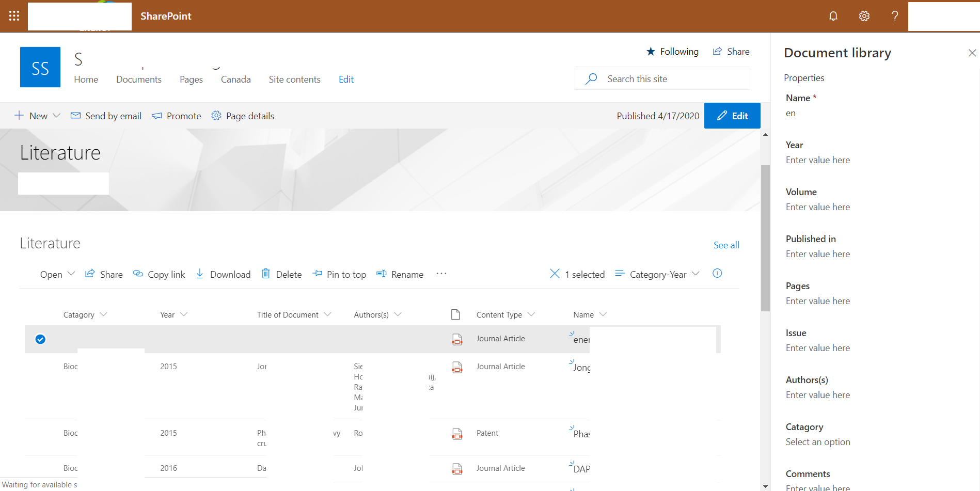Go to the Documents navigation tab

(139, 79)
